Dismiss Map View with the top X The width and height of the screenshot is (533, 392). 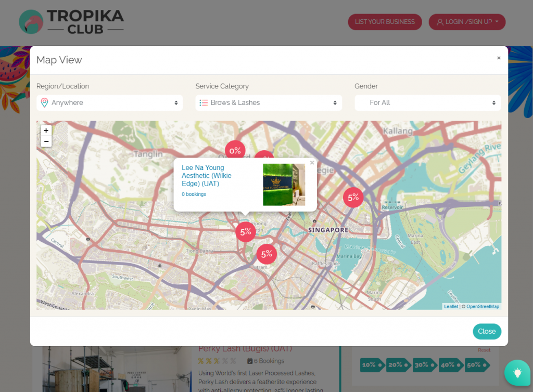[x=499, y=58]
